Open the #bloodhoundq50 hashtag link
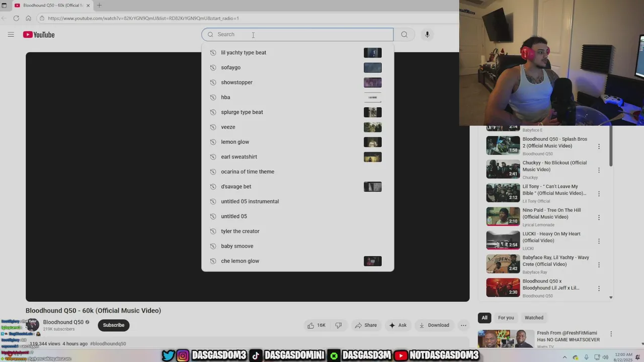 coord(108,344)
